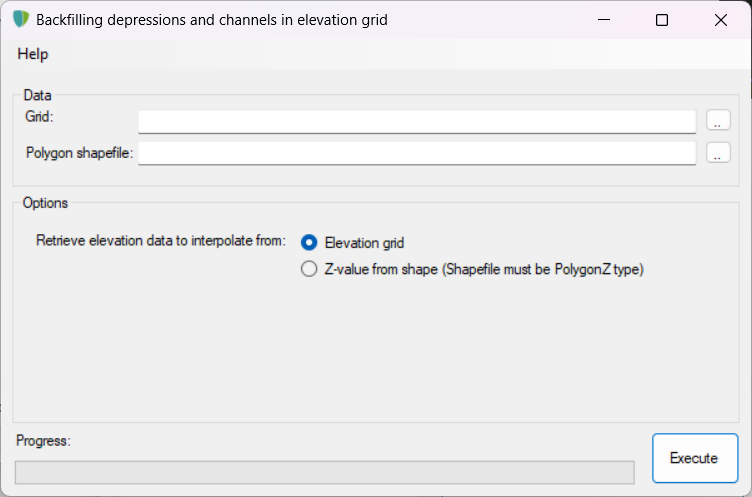Click "Retrieve elevation data to interpolate from" label
Viewport: 752px width, 497px height.
161,241
